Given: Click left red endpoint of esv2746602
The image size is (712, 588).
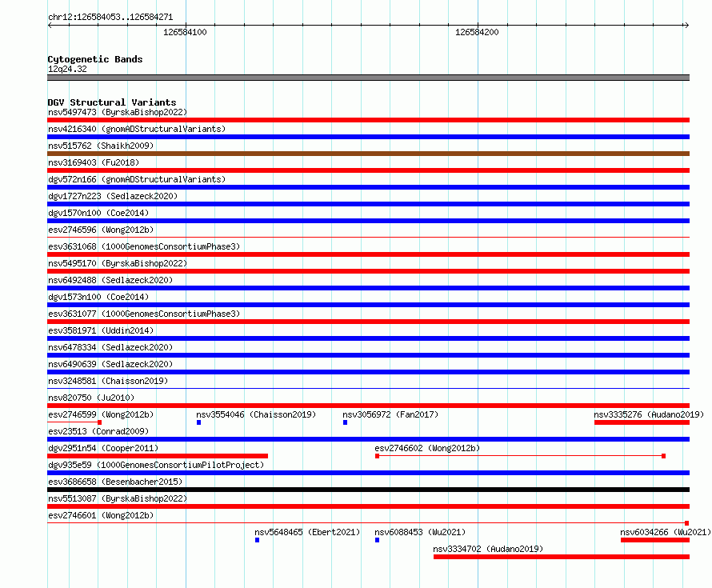Looking at the screenshot, I should 378,456.
